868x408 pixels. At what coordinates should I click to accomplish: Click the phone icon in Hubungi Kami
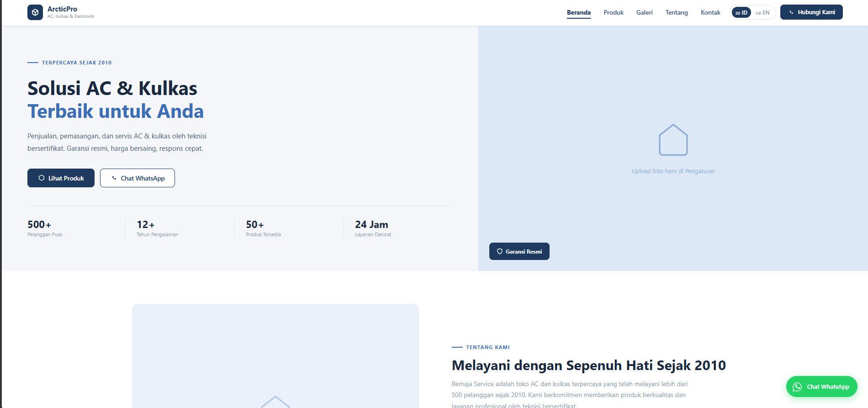[792, 12]
